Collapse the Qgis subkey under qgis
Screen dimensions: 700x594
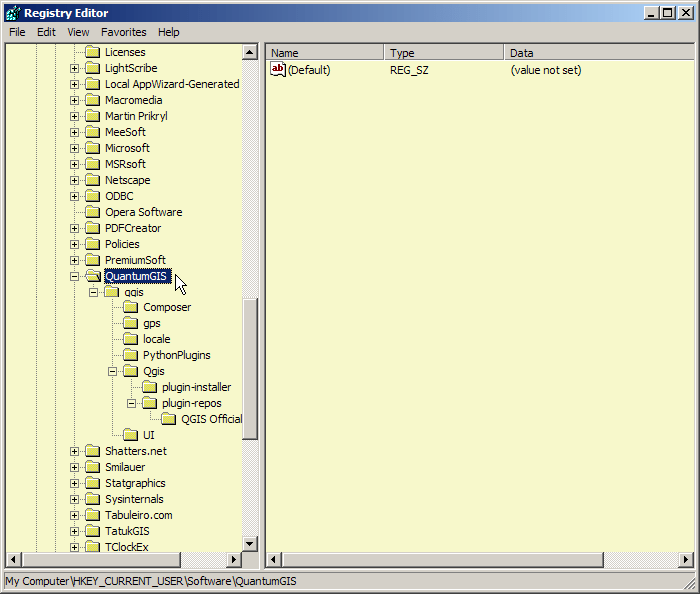tap(112, 371)
